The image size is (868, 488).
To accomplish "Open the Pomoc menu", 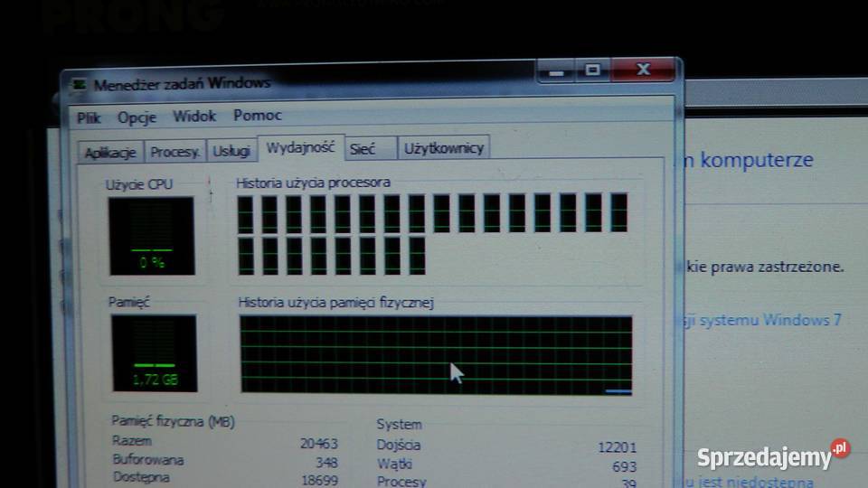I will (258, 115).
